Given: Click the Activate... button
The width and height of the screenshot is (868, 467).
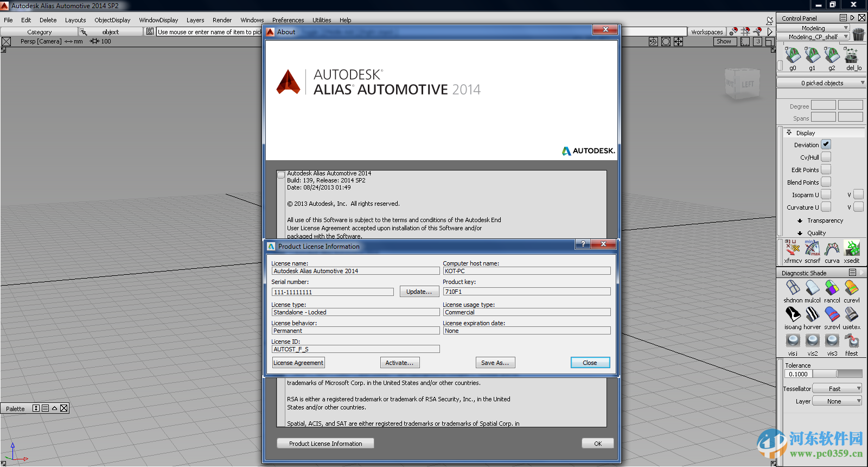Looking at the screenshot, I should tap(399, 363).
